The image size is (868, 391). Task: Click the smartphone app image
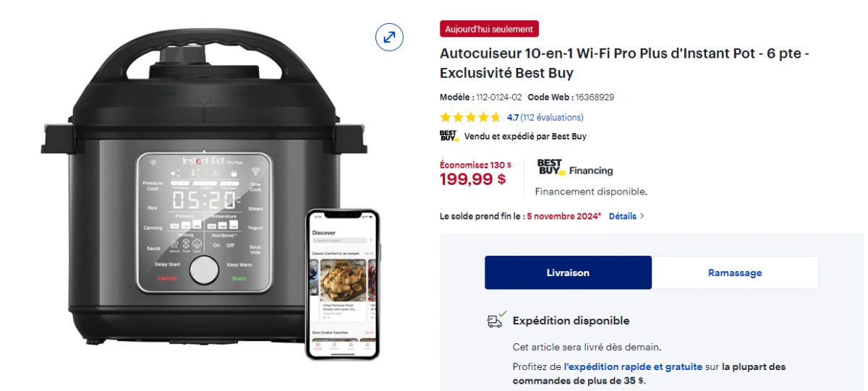coord(343,284)
